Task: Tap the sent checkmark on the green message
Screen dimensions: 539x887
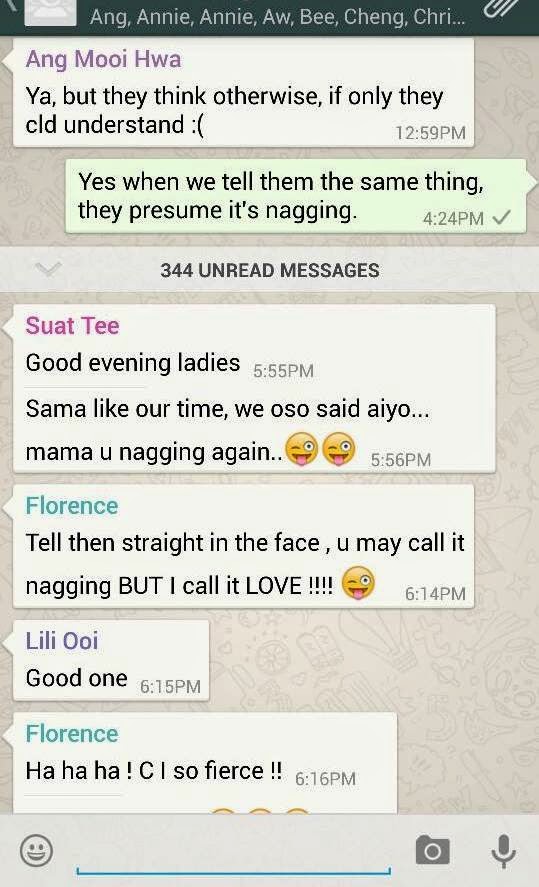Action: [x=502, y=217]
